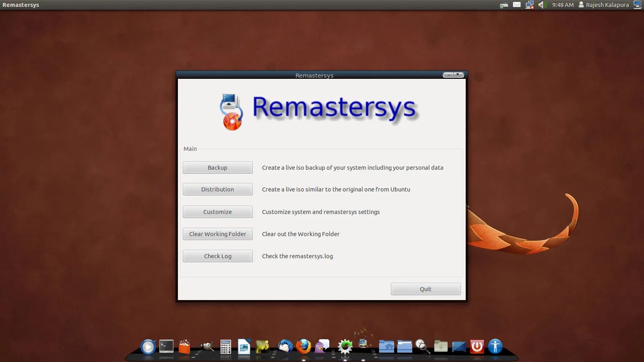
Task: Select the running Remastersys dock icon
Action: point(363,344)
